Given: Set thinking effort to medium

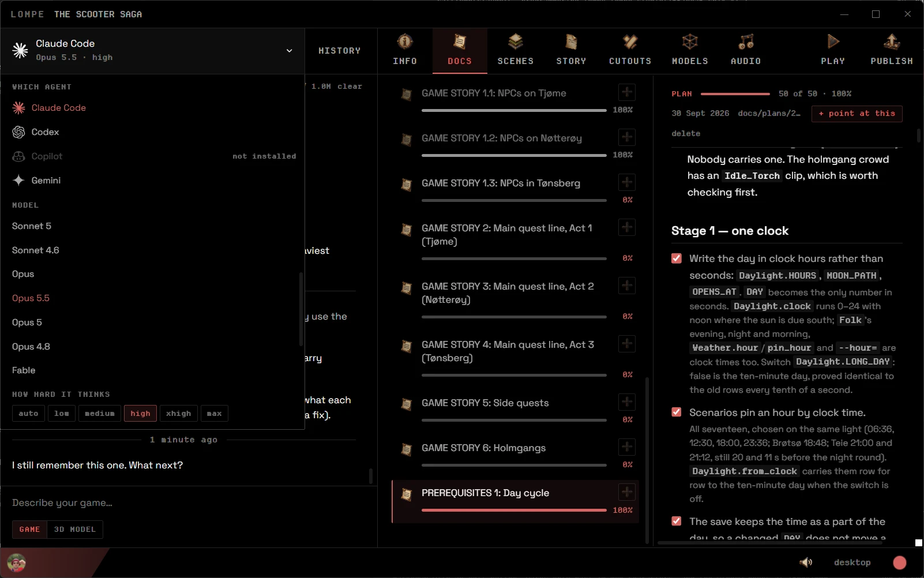Looking at the screenshot, I should click(x=100, y=414).
